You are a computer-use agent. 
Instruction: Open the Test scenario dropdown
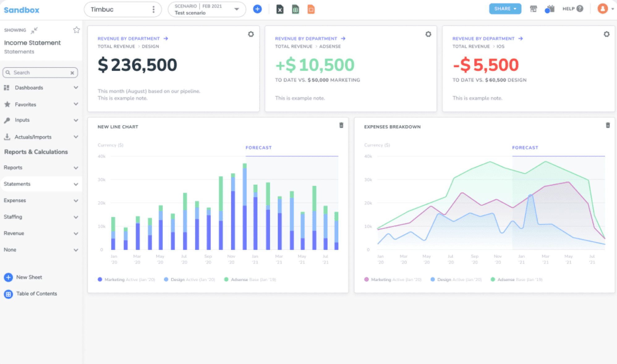click(x=206, y=9)
